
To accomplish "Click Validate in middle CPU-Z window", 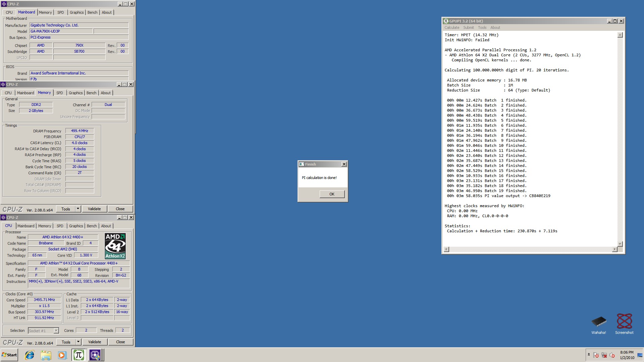I will [x=94, y=209].
